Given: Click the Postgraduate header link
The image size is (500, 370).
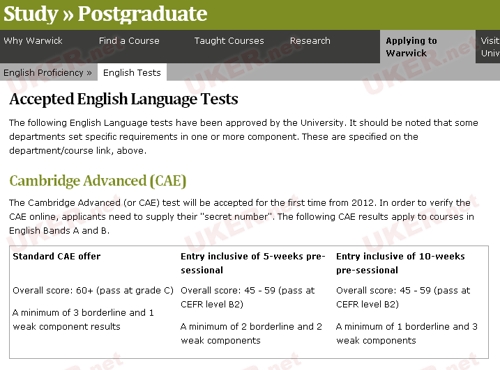Looking at the screenshot, I should (x=142, y=14).
